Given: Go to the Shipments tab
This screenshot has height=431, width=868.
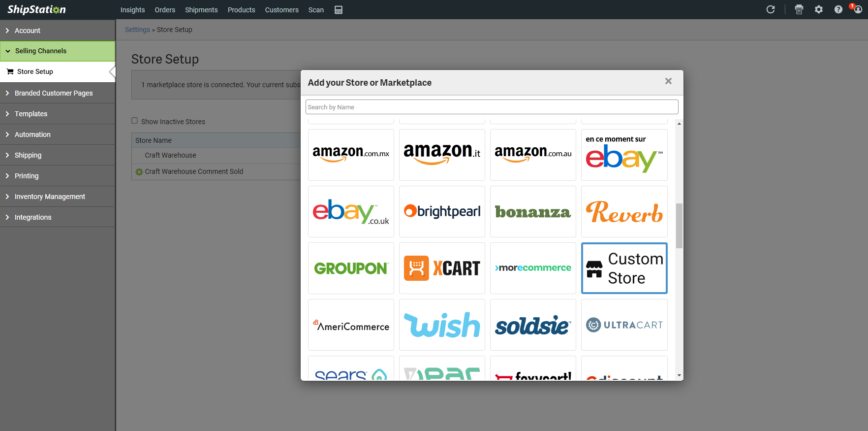Looking at the screenshot, I should click(x=201, y=10).
